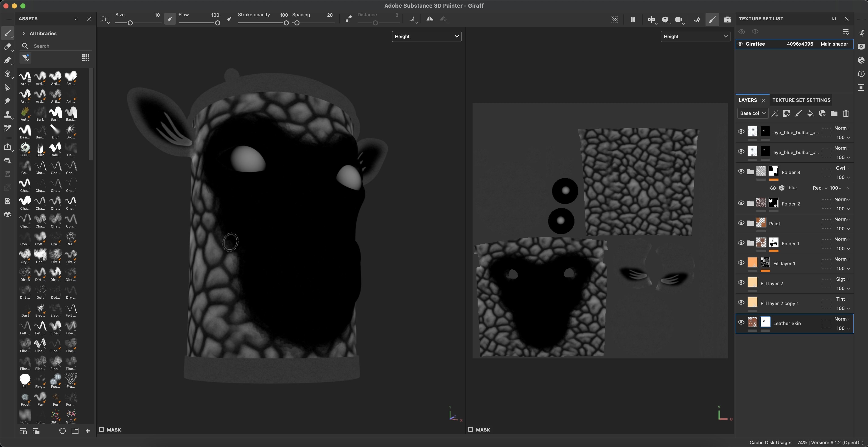868x447 pixels.
Task: Hide the Giraffee texture set
Action: coord(740,44)
